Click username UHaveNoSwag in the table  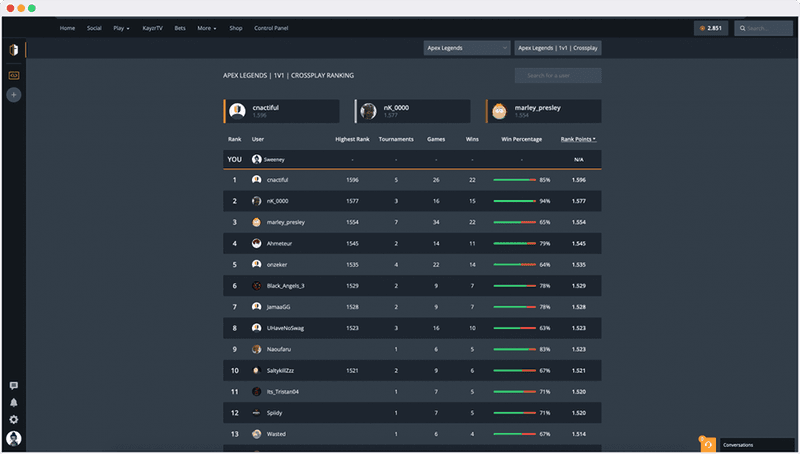[285, 328]
